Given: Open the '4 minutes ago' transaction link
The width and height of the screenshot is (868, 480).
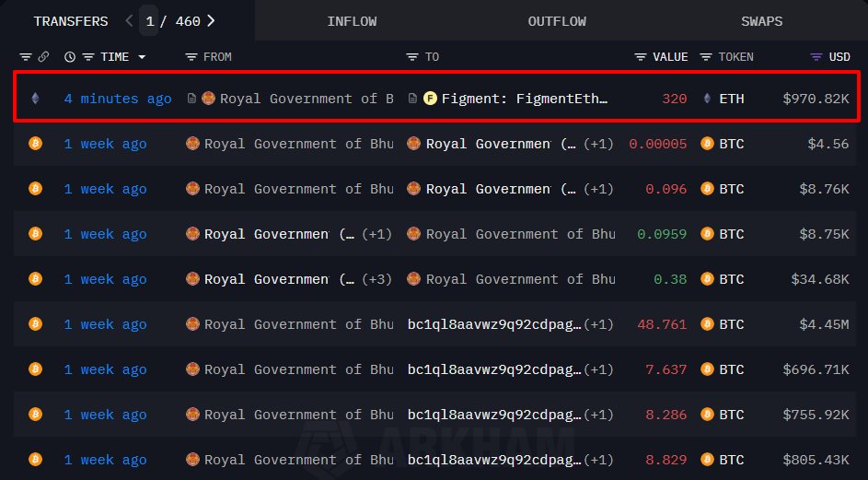Looking at the screenshot, I should point(117,99).
